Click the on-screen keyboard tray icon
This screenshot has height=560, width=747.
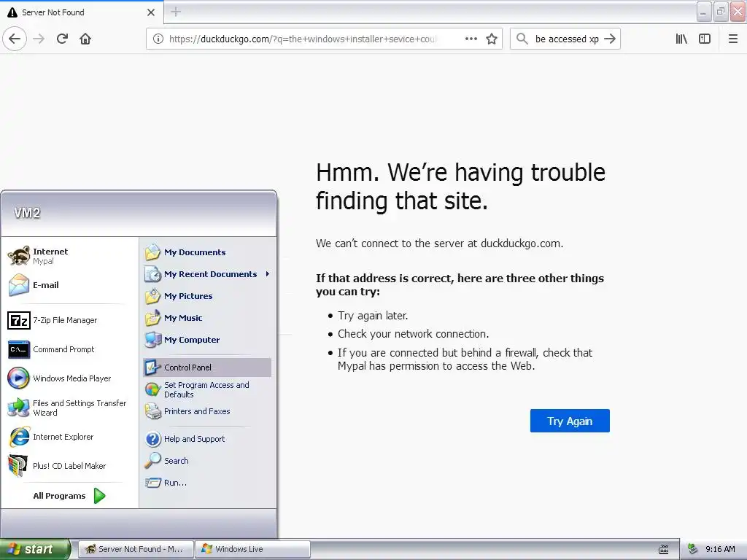pos(664,550)
